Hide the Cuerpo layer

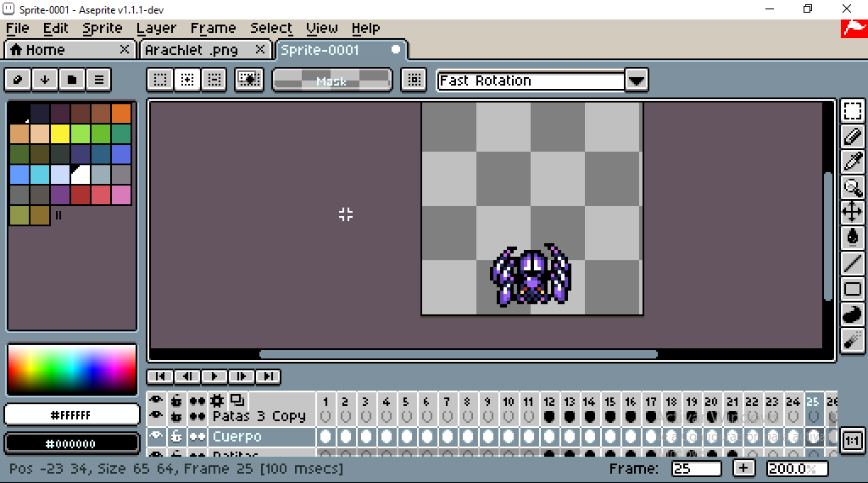[156, 436]
